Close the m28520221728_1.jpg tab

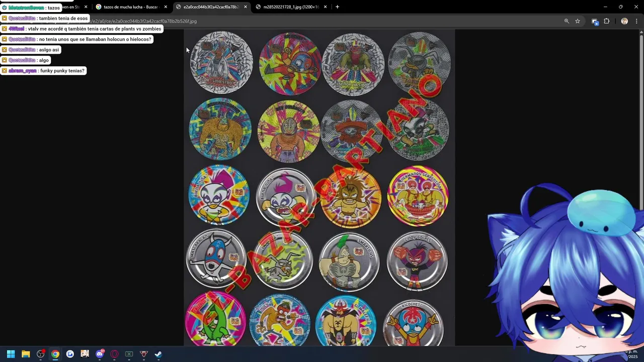click(326, 7)
